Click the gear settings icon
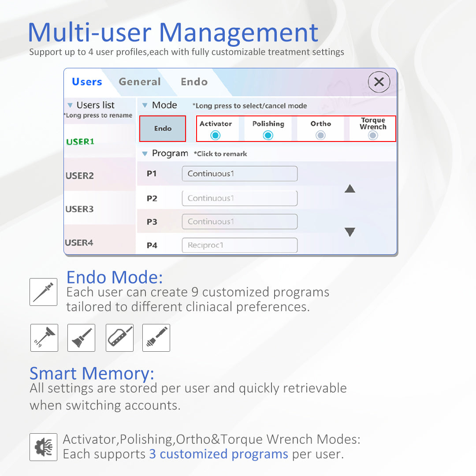 [43, 447]
